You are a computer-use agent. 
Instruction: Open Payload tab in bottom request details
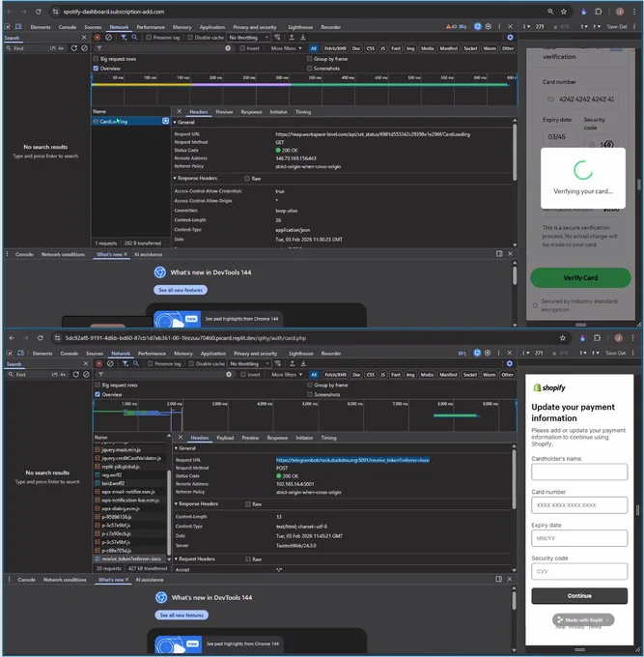pos(225,438)
